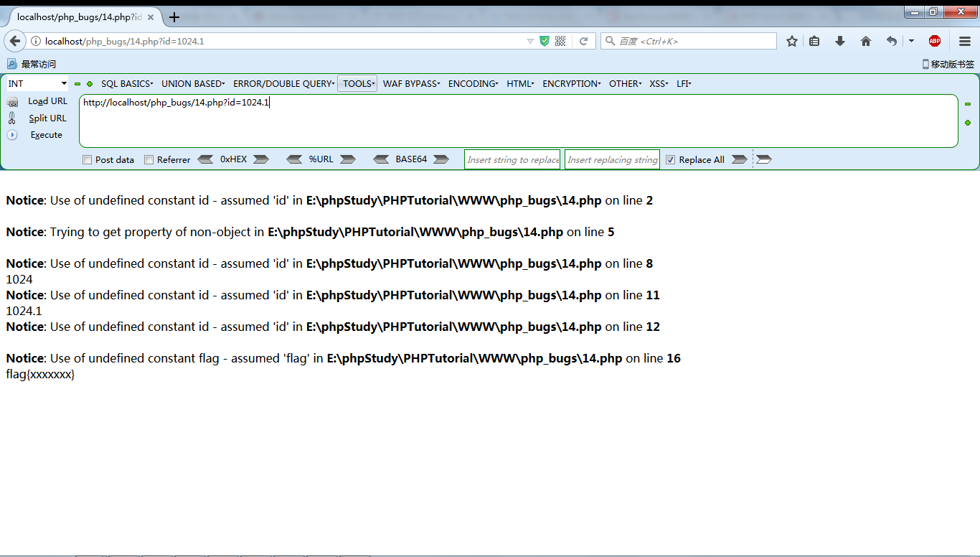Click the HackBar Split URL scissors icon
The image size is (980, 557).
click(x=12, y=118)
